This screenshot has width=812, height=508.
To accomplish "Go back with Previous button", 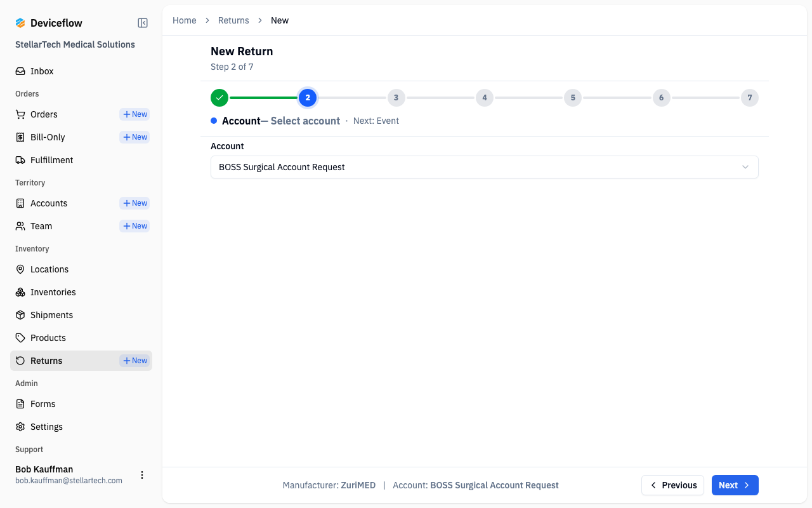I will point(672,485).
